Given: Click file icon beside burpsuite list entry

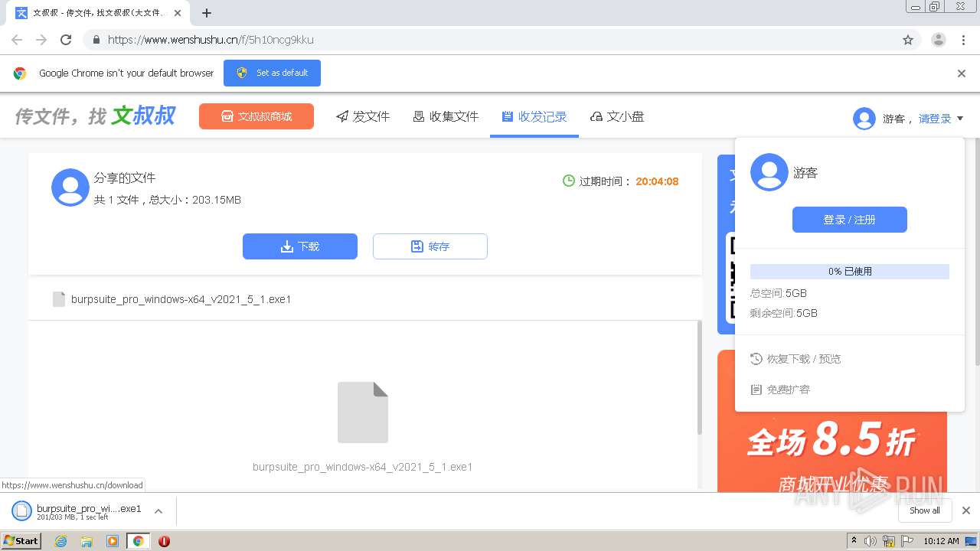Looking at the screenshot, I should point(59,299).
